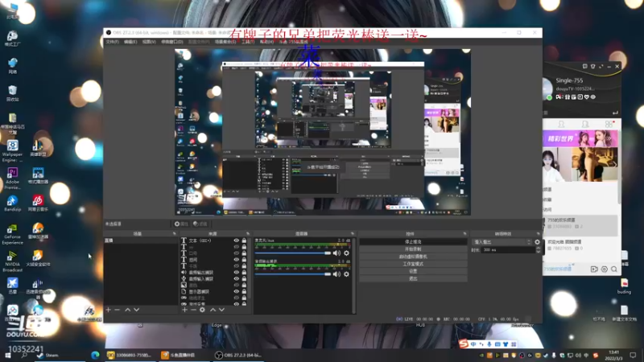The width and height of the screenshot is (644, 362).
Task: Open the Recycle Bin desktop icon
Action: click(12, 93)
